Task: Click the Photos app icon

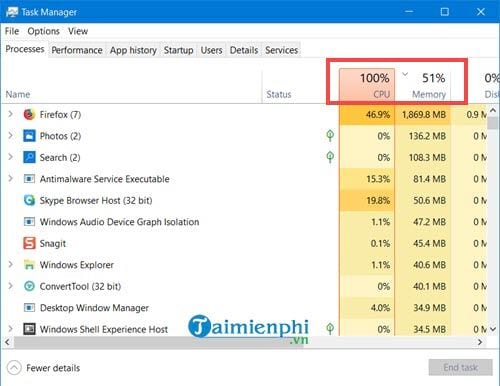Action: [29, 136]
